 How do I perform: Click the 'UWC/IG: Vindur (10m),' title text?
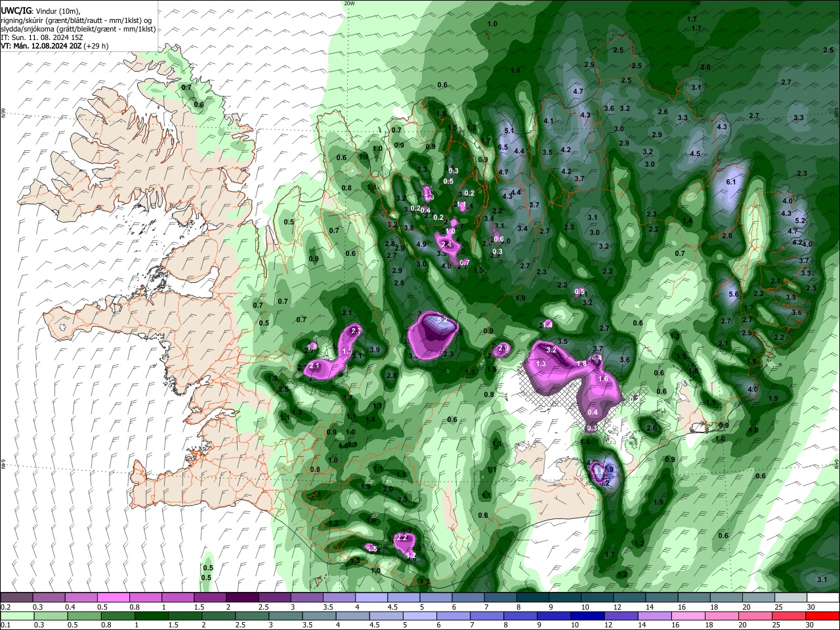click(x=41, y=11)
